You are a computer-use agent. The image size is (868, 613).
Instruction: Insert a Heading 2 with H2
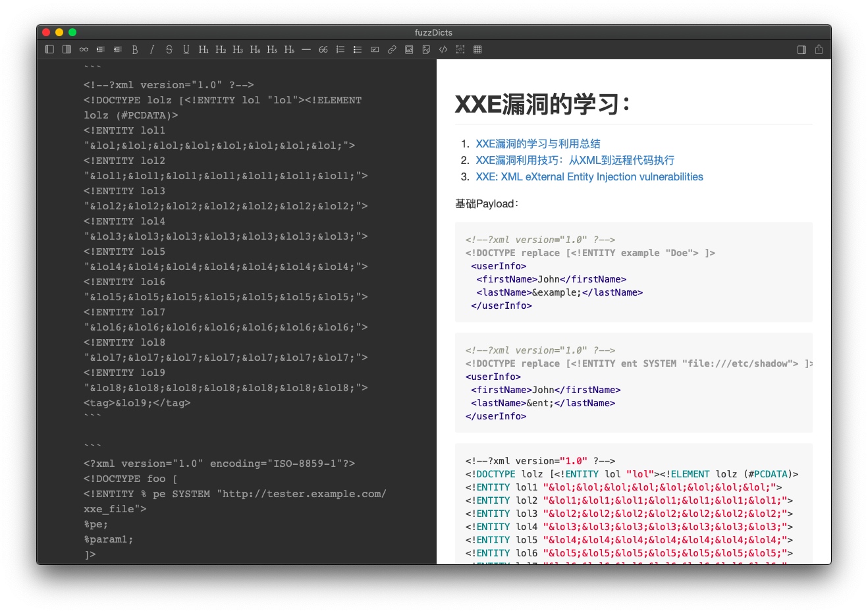pos(221,49)
